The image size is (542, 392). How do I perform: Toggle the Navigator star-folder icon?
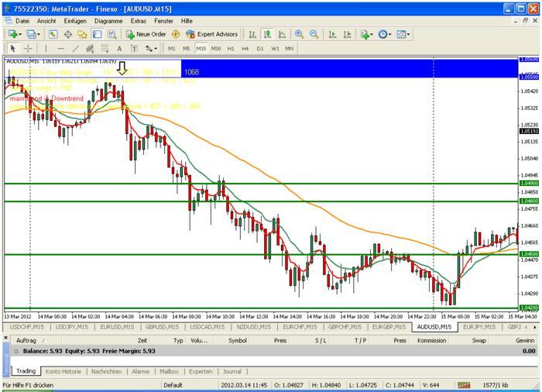point(82,34)
